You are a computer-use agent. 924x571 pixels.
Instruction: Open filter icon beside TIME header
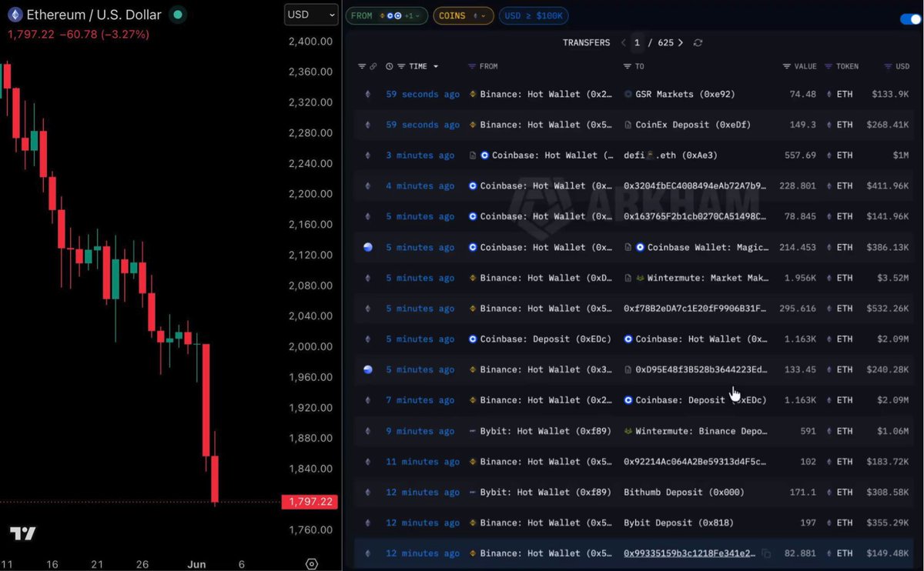401,67
